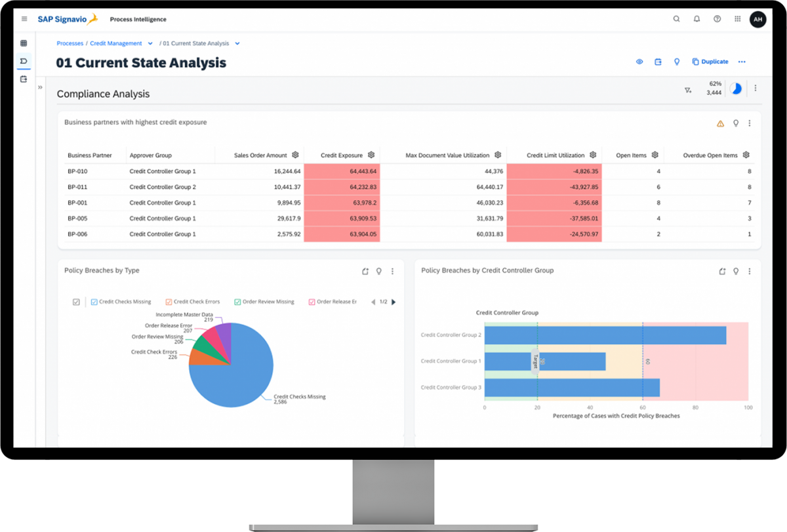
Task: Open the Processes breadcrumb link
Action: tap(70, 43)
